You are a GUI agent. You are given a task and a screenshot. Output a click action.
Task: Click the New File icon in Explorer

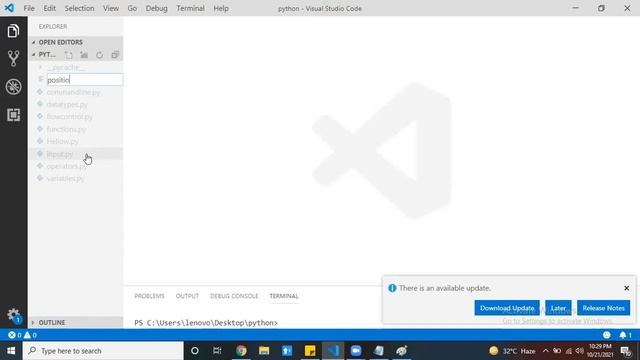(x=69, y=55)
